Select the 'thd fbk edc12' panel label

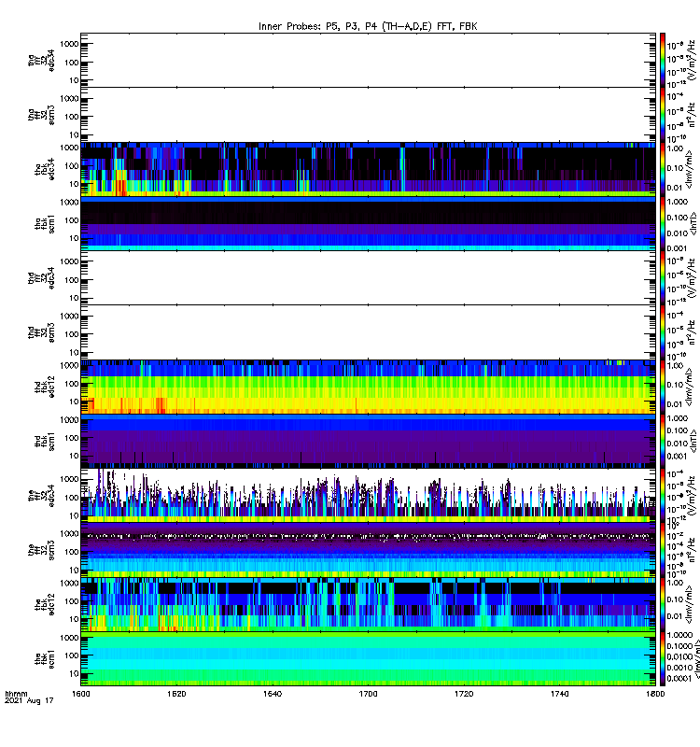tap(44, 387)
